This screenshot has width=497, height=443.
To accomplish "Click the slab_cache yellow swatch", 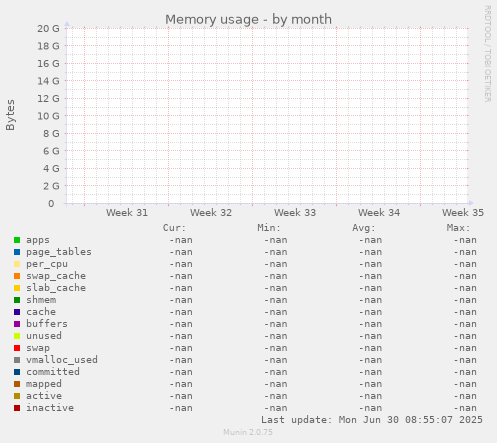I will [17, 288].
